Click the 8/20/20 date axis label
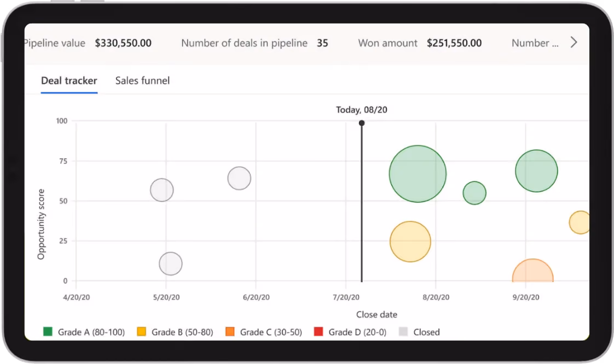The height and width of the screenshot is (364, 614). (x=436, y=297)
